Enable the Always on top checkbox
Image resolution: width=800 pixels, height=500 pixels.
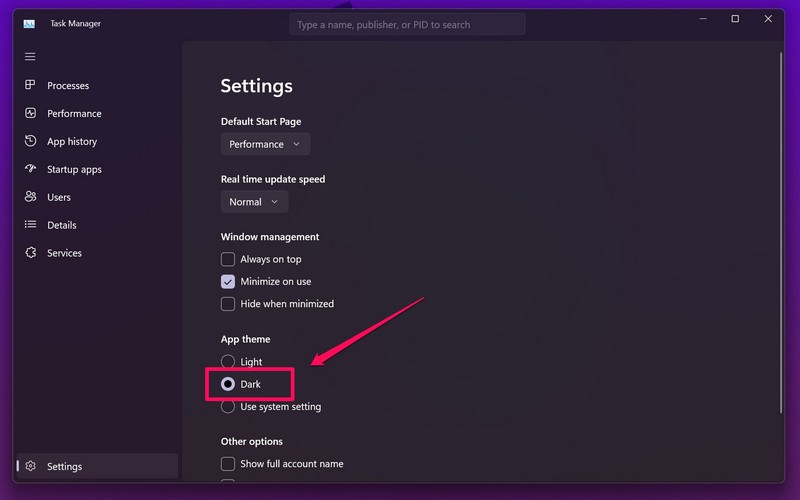pos(228,259)
